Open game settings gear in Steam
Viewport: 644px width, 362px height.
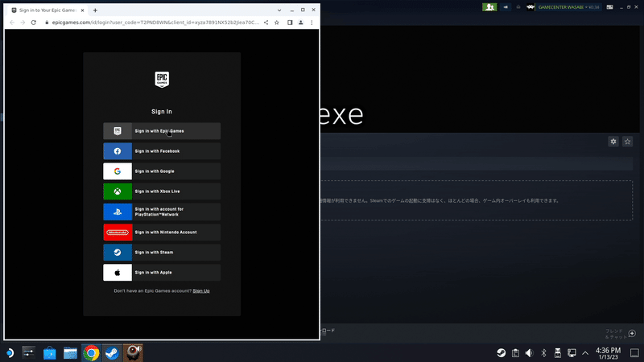click(613, 142)
